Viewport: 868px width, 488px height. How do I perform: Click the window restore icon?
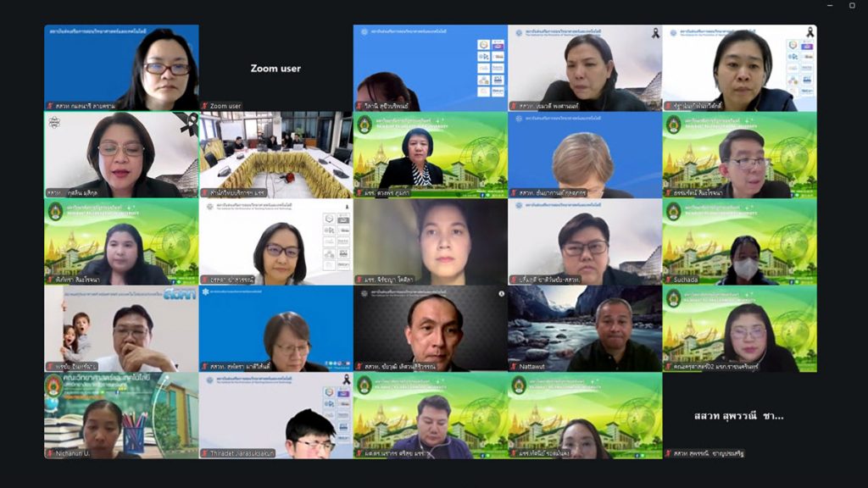pyautogui.click(x=851, y=5)
